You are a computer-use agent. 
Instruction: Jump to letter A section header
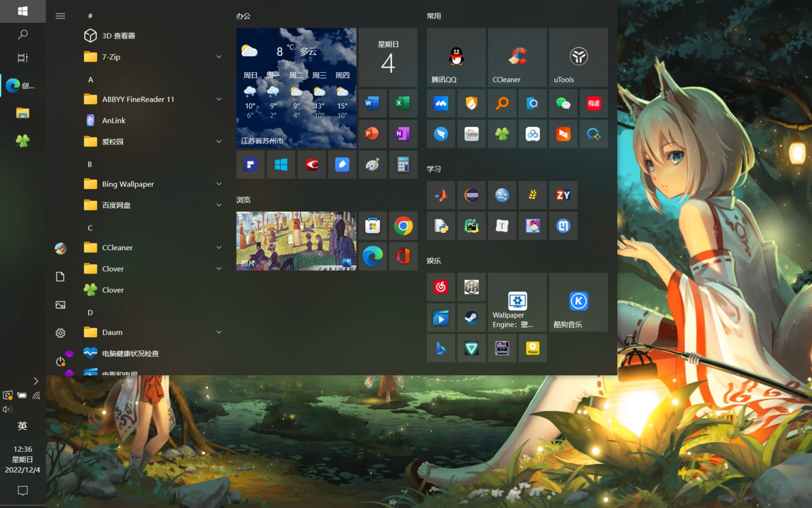tap(90, 79)
